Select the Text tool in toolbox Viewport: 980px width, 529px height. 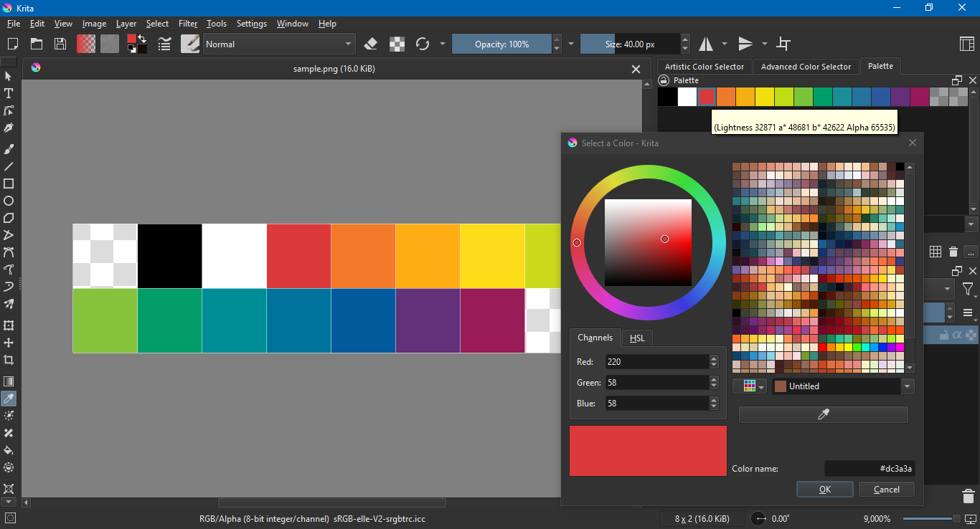point(9,93)
